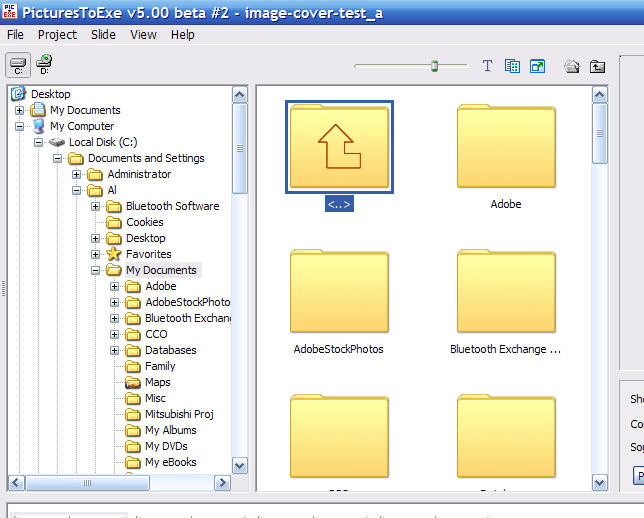Image resolution: width=644 pixels, height=518 pixels.
Task: Expand the CCO tree node
Action: 115,334
